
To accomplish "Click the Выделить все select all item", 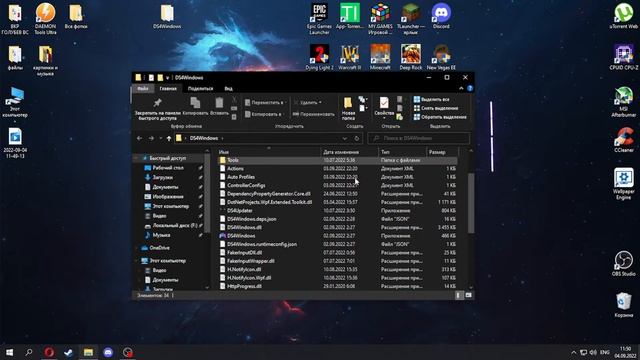I will coord(431,99).
